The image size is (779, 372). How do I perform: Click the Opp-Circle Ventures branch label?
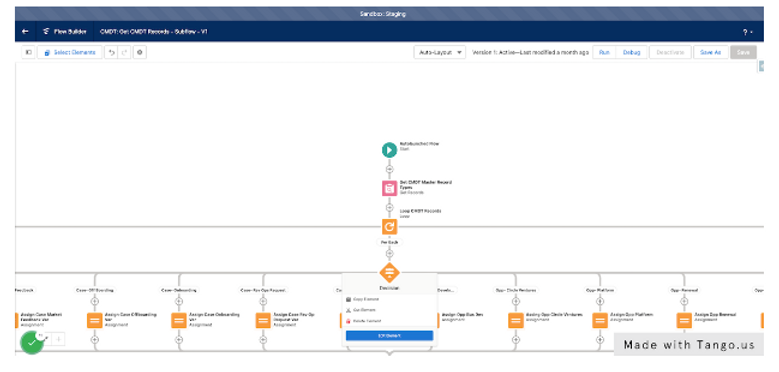click(x=516, y=290)
